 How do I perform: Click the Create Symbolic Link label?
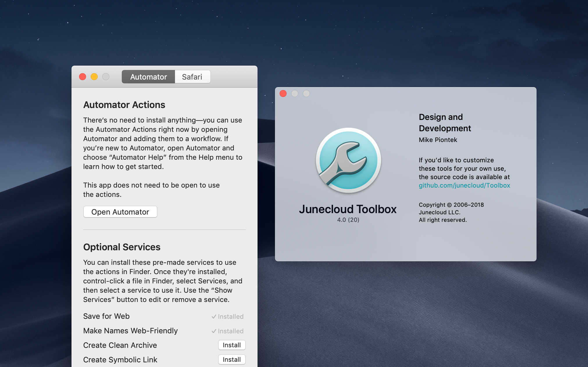point(120,360)
